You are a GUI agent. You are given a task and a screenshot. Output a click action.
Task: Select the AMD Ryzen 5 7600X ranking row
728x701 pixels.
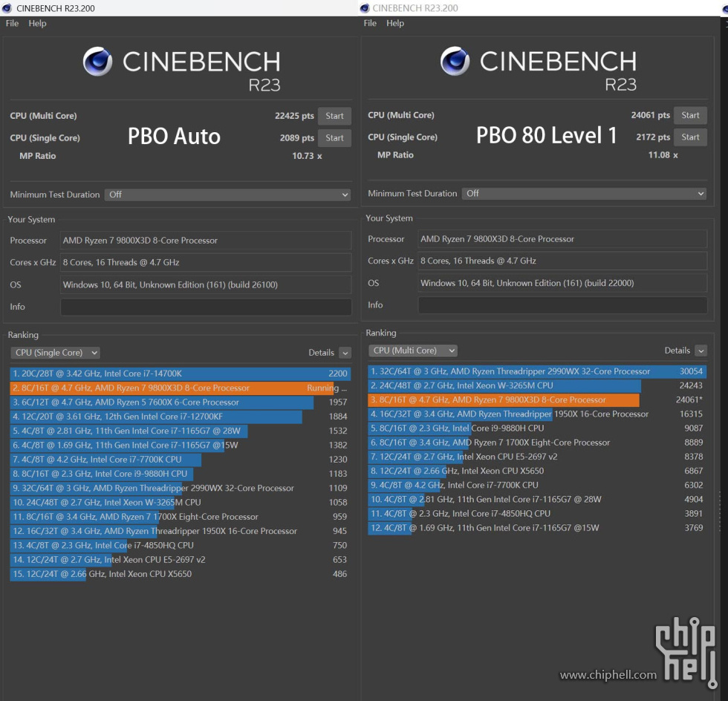[180, 402]
